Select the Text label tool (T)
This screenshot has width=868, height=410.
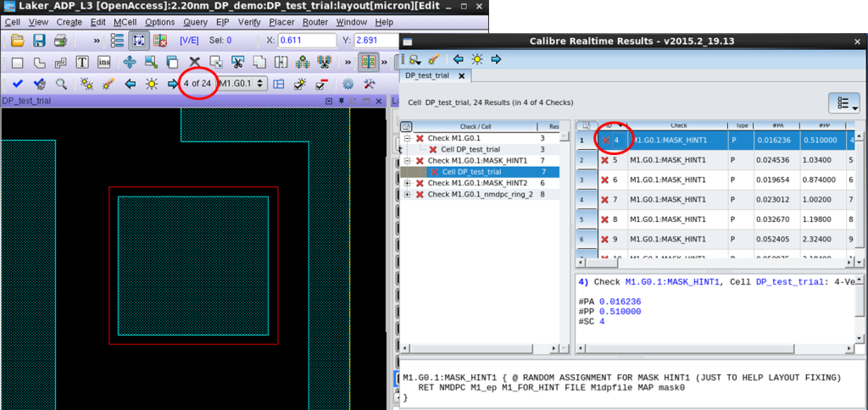pyautogui.click(x=82, y=62)
